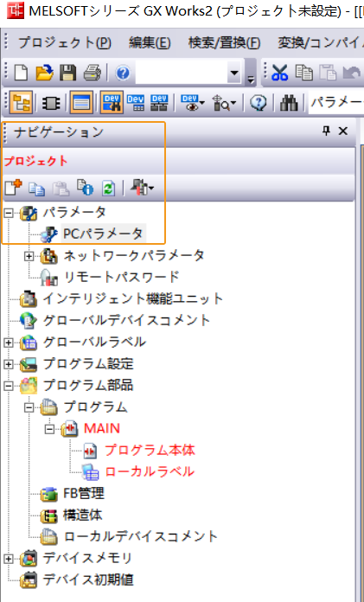The image size is (364, 602).
Task: Expand the デバイスメモリ node
Action: tap(9, 559)
